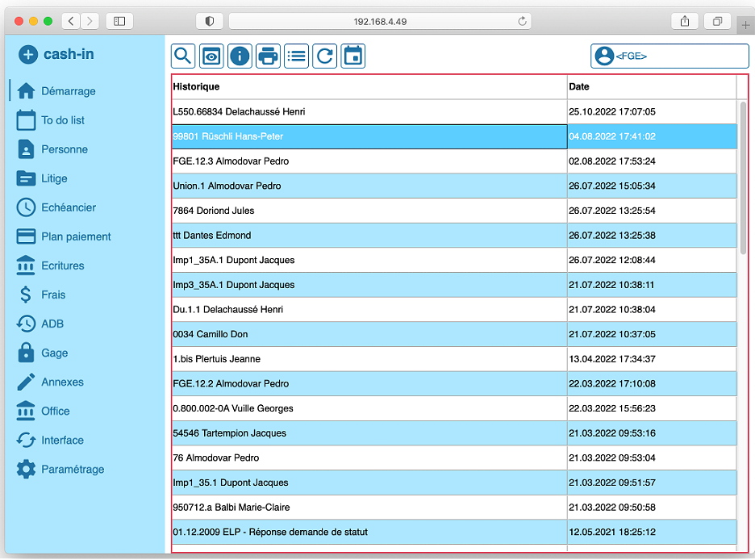This screenshot has height=560, width=755.
Task: Select Paramétrage settings in sidebar
Action: click(73, 469)
